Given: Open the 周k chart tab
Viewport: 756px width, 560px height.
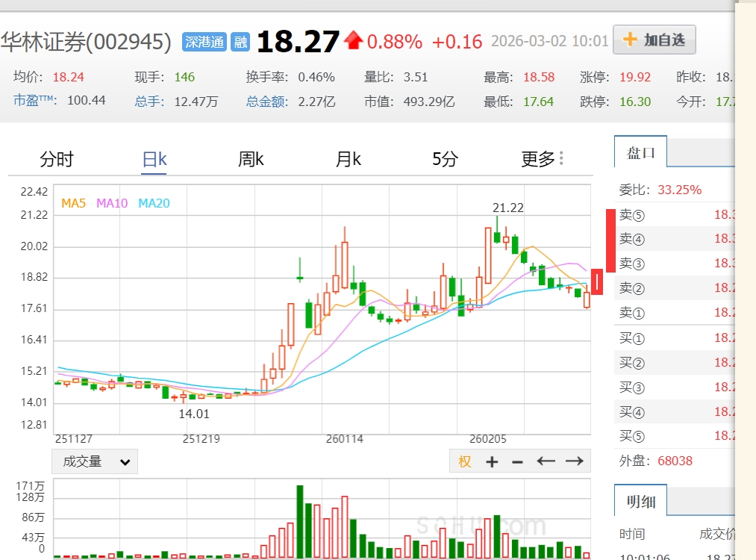Looking at the screenshot, I should tap(251, 159).
